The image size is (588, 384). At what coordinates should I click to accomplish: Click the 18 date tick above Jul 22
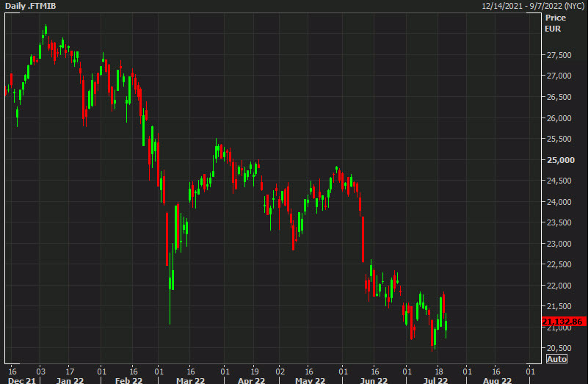coord(439,372)
